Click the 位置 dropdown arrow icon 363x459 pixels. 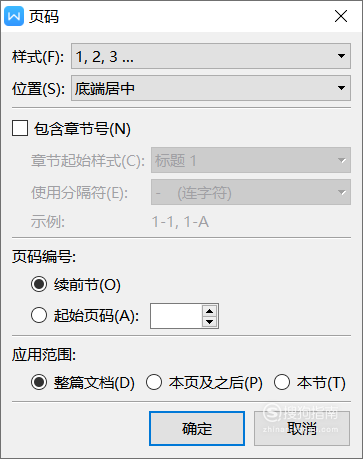tap(341, 88)
